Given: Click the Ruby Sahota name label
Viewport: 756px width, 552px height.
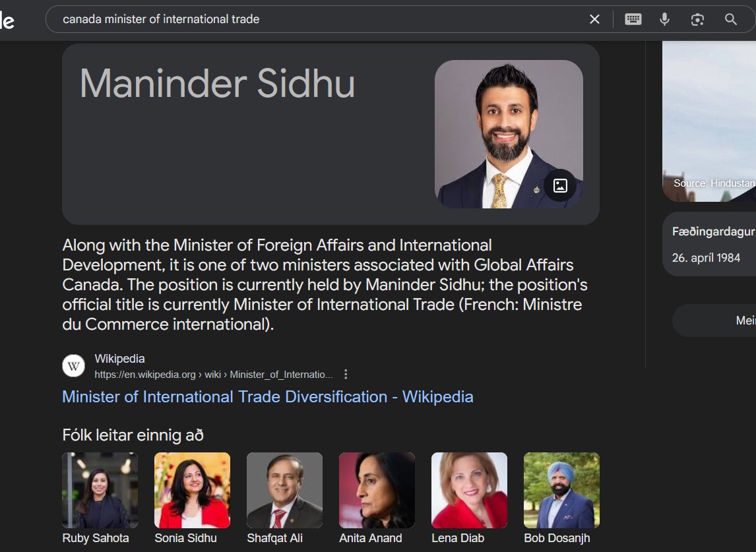Looking at the screenshot, I should 96,538.
